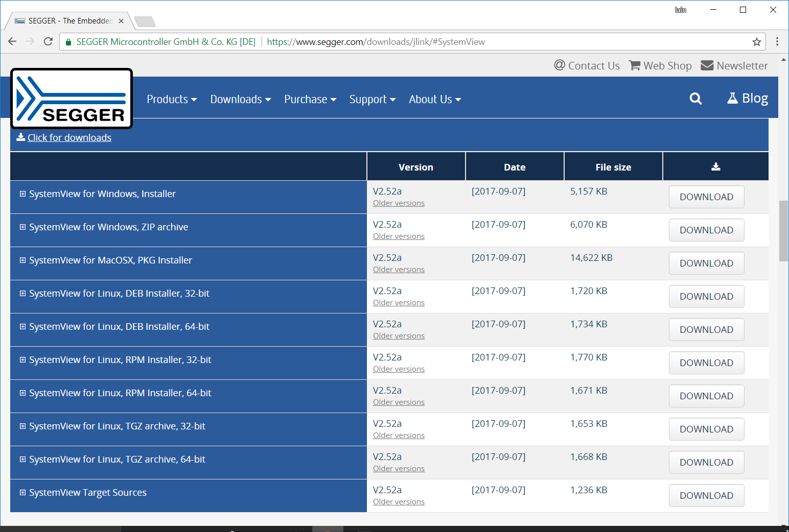Download SystemView Linux RPM Installer 64-bit
The height and width of the screenshot is (532, 789).
point(706,396)
